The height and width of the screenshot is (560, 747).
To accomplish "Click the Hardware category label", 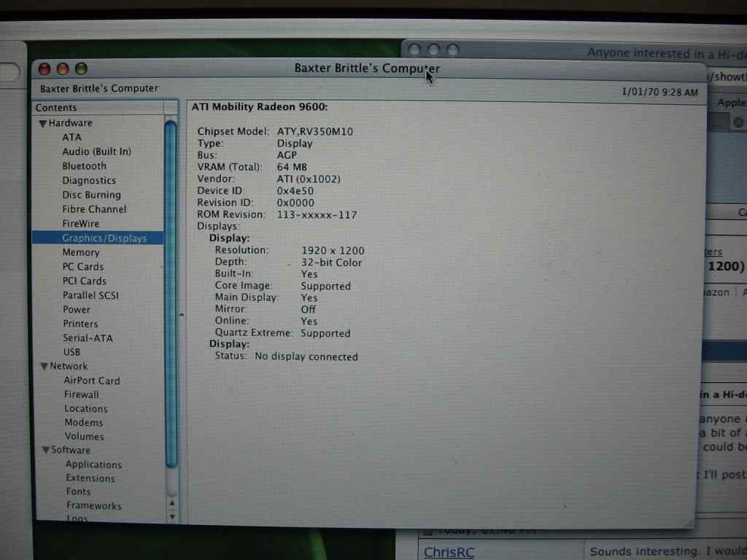I will [x=71, y=122].
